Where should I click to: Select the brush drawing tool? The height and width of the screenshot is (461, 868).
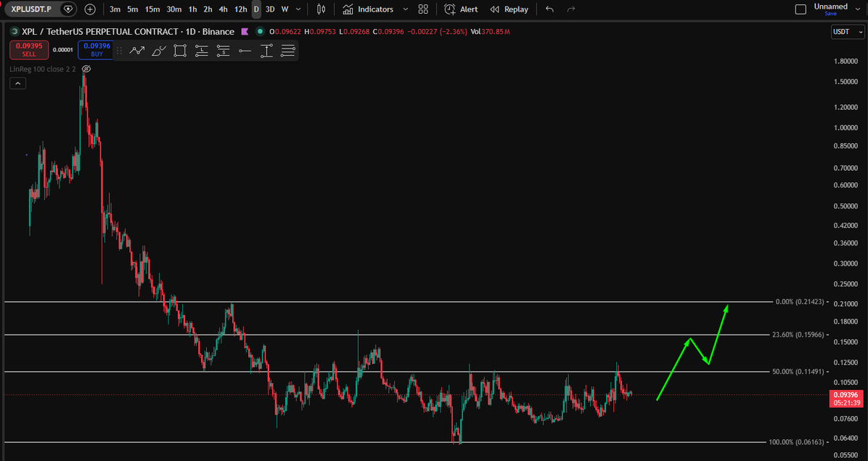point(159,51)
